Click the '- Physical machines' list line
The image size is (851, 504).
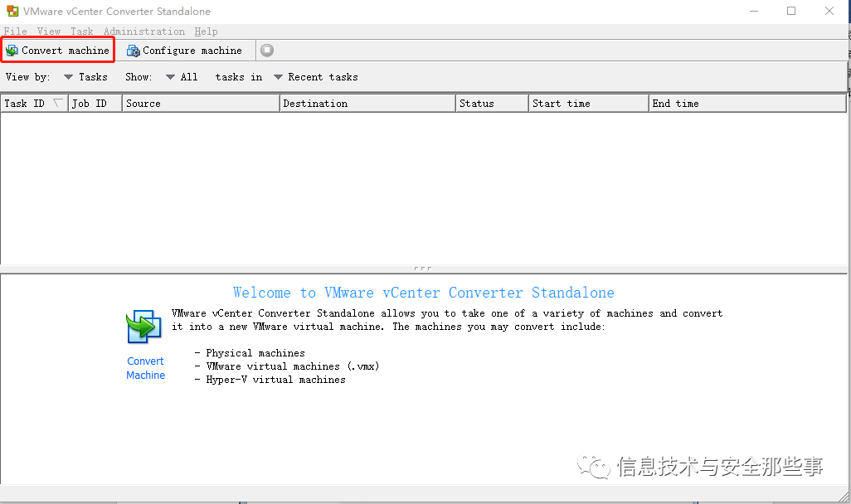coord(250,353)
